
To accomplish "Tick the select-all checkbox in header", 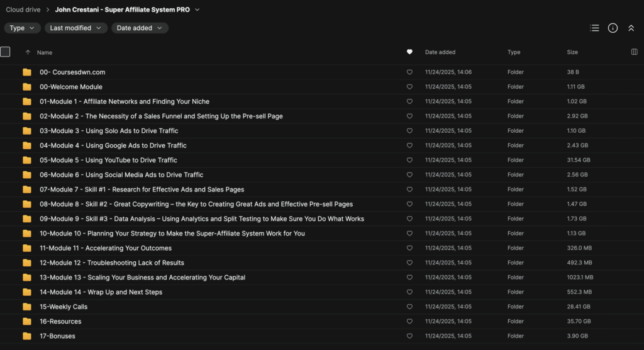I will pyautogui.click(x=5, y=52).
